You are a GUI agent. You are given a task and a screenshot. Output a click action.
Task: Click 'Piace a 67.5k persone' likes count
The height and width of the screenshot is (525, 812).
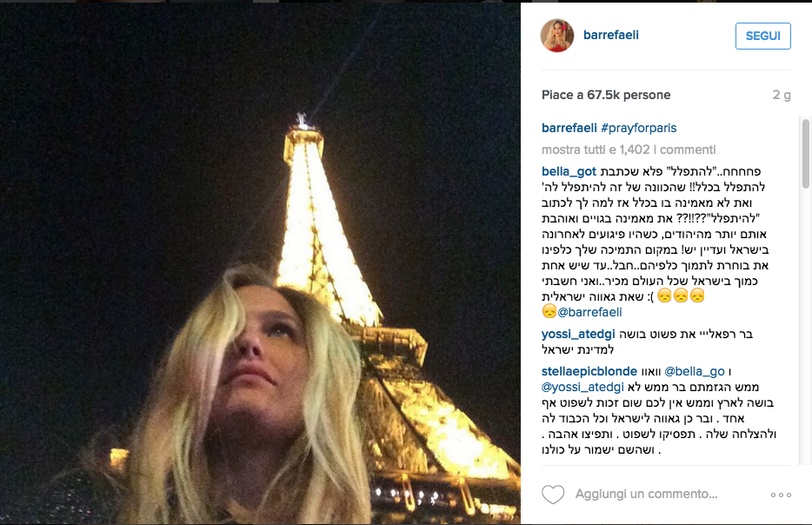pos(606,95)
